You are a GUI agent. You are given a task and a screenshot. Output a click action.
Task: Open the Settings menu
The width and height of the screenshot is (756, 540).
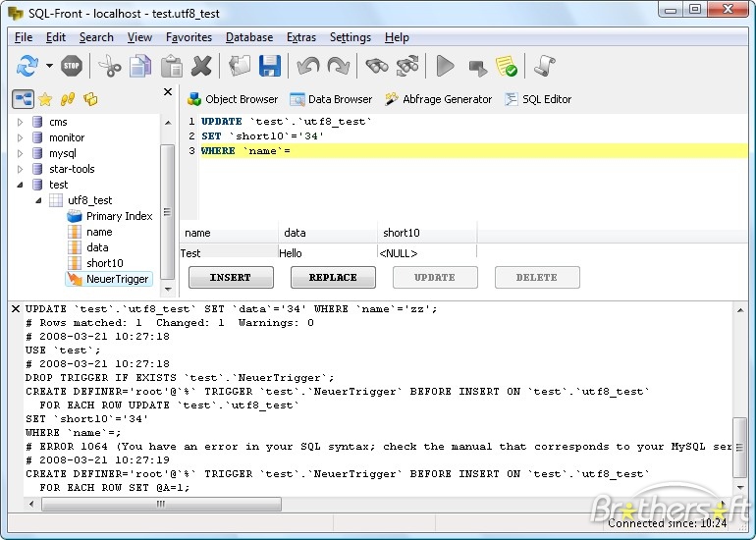[x=351, y=37]
